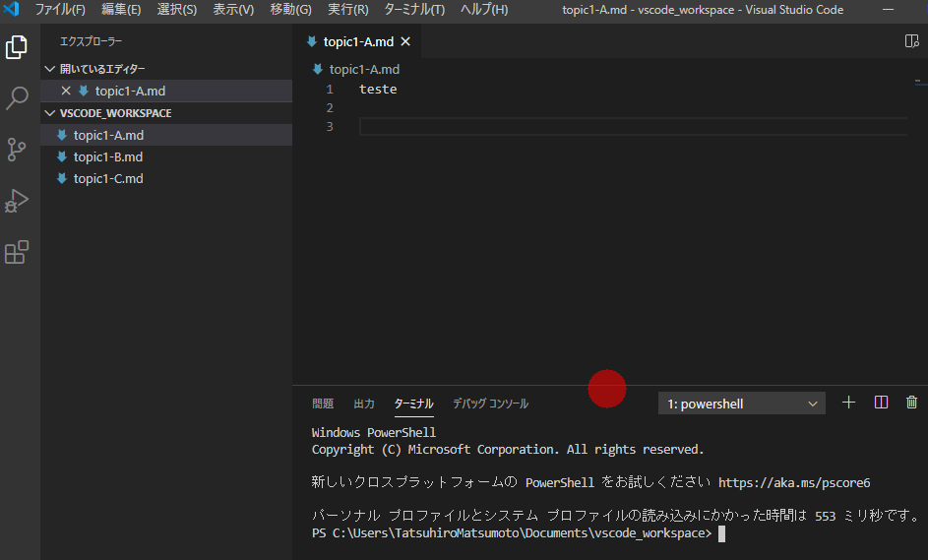Open the 移動(G) menu

(x=290, y=10)
